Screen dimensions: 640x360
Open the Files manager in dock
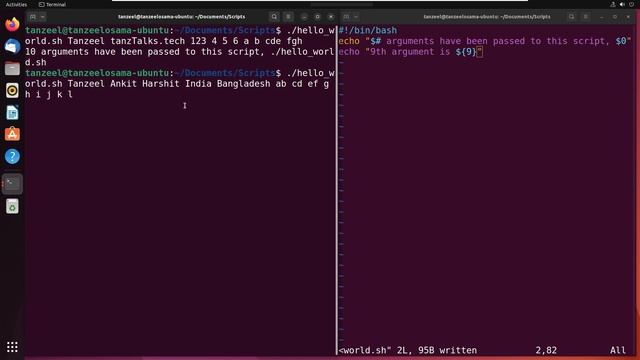(x=12, y=68)
